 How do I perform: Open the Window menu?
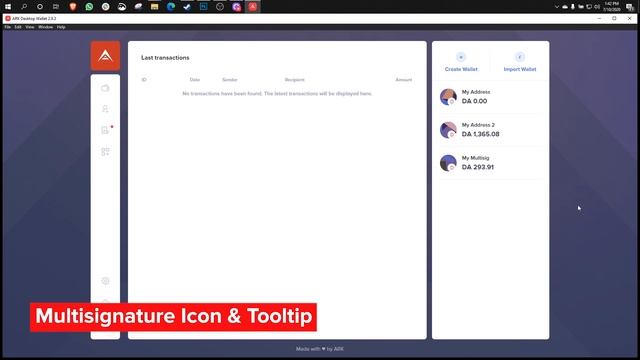click(x=45, y=27)
